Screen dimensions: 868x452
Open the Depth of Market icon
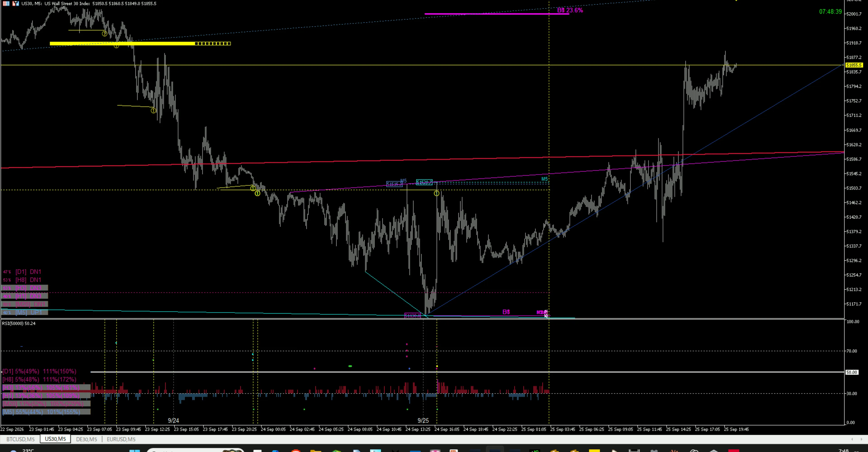pyautogui.click(x=16, y=3)
